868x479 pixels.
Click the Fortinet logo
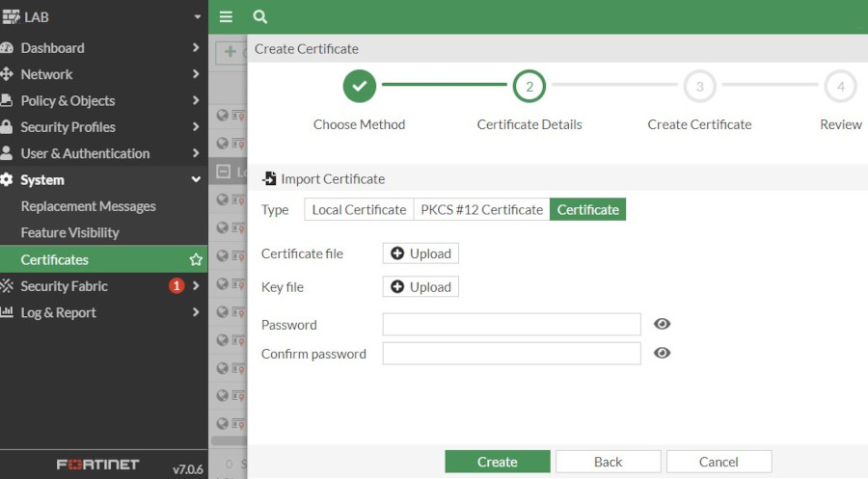(97, 465)
